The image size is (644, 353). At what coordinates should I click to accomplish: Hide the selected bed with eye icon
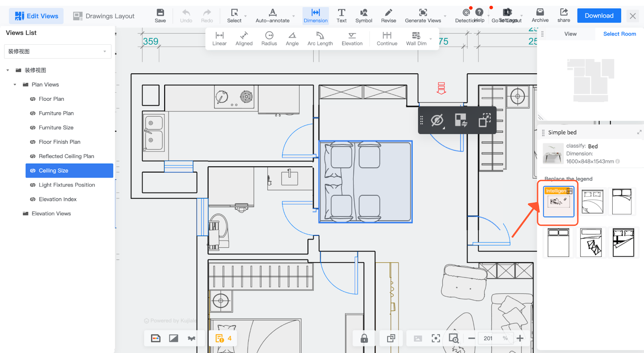(437, 120)
